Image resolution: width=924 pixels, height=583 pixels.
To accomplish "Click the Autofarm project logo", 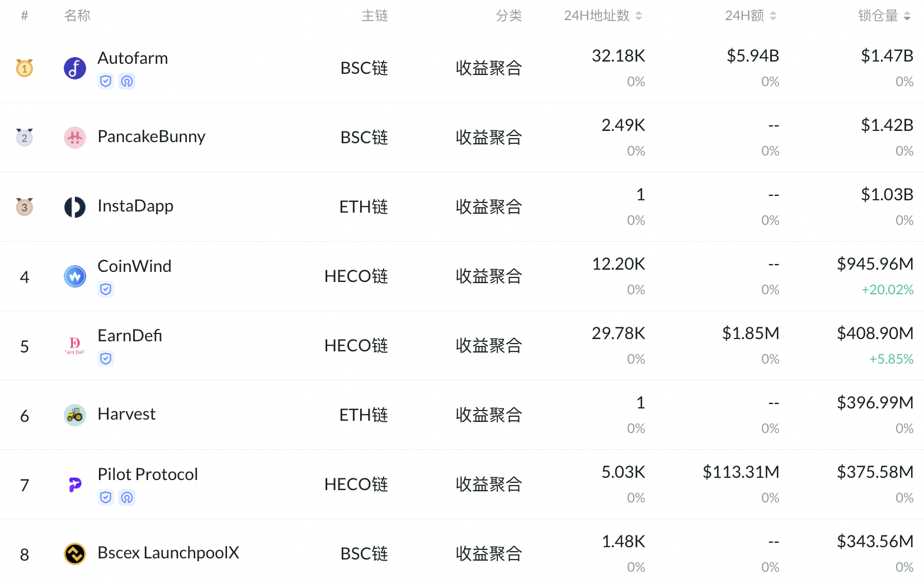I will (x=74, y=68).
